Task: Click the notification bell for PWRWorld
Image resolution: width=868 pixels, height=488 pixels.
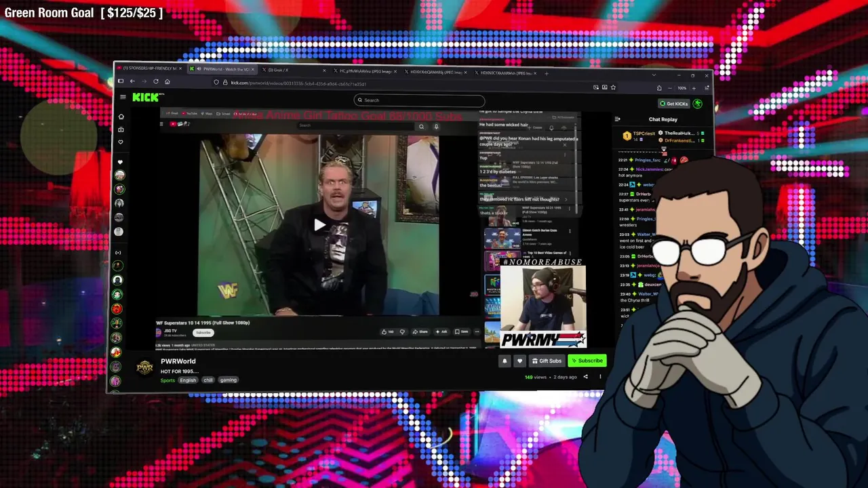Action: coord(505,361)
